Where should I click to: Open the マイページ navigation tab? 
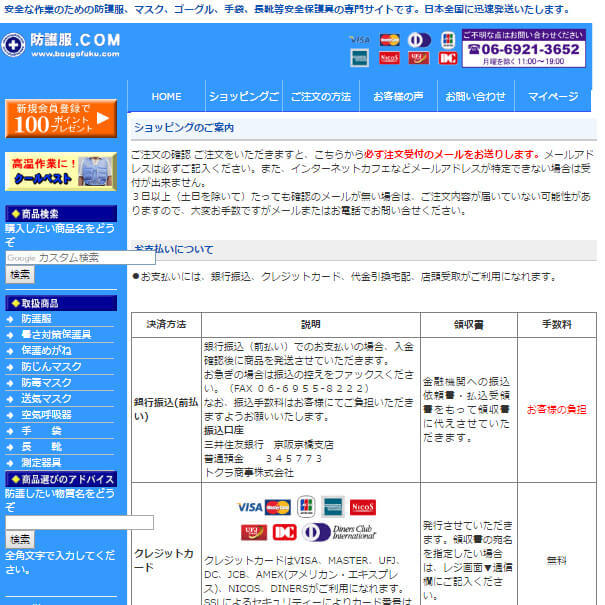coord(553,96)
